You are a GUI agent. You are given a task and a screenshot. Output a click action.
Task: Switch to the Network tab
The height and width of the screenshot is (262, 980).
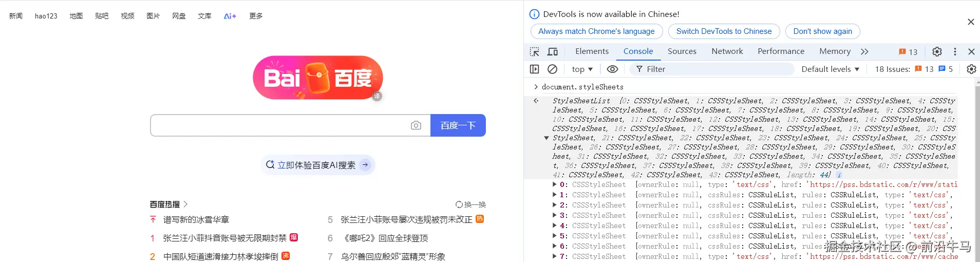tap(727, 51)
